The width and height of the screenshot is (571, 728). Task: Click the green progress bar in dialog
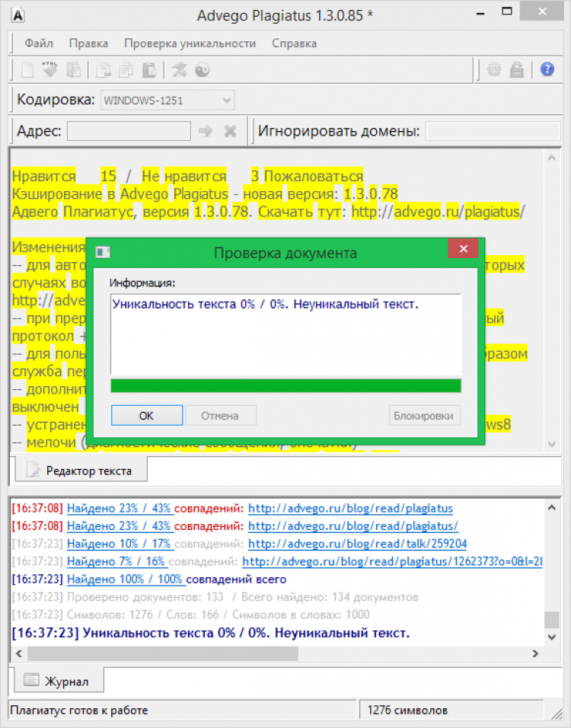[x=286, y=386]
